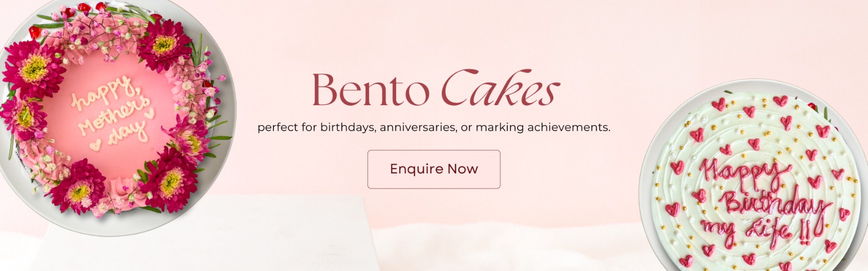The image size is (868, 271).
Task: Click the subtitle line about birthdays and anniversaries
Action: tap(433, 128)
